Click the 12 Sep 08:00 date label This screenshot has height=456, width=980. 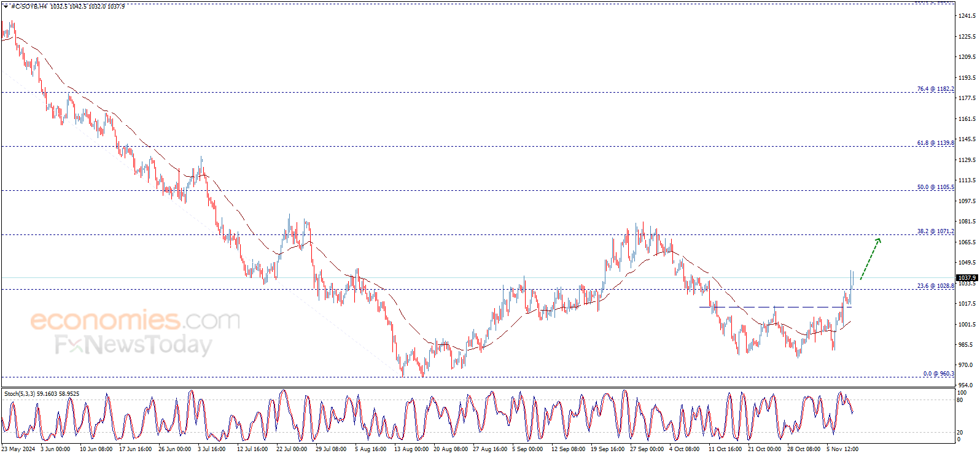click(x=568, y=449)
